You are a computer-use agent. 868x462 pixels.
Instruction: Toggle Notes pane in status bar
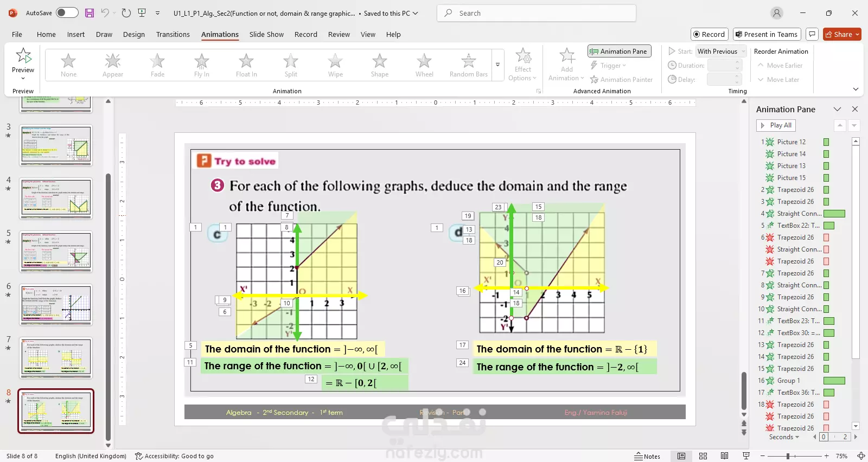coord(647,456)
